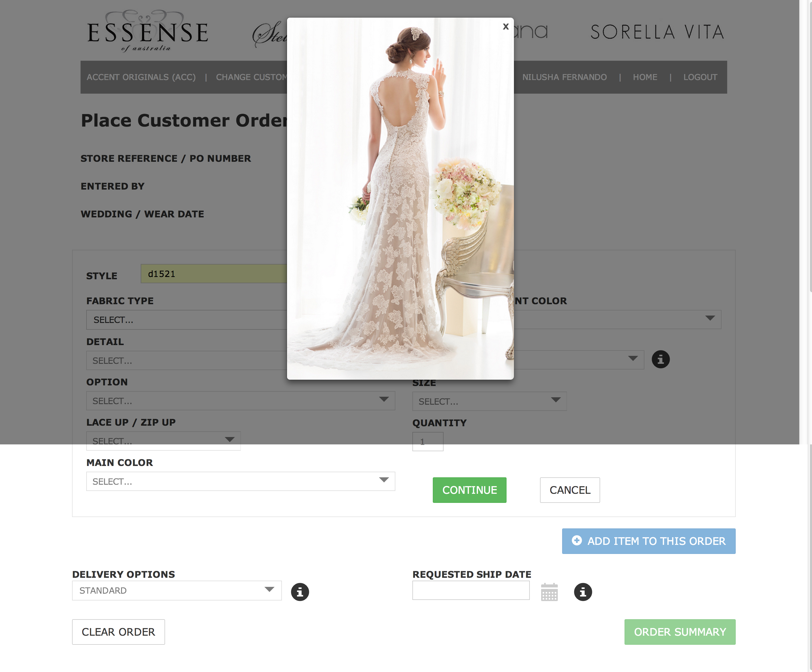Click inside the Requested Ship Date field
This screenshot has height=672, width=812.
pyautogui.click(x=471, y=590)
